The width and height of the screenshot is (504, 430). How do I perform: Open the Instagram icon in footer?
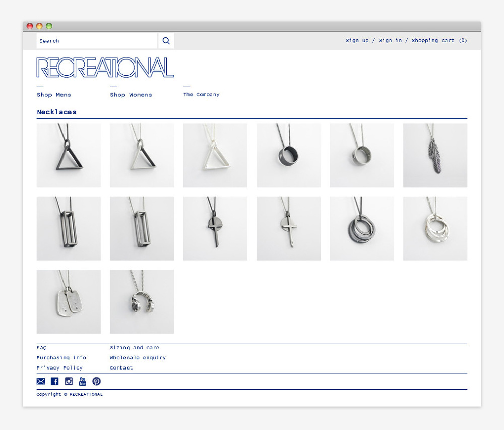tap(69, 381)
